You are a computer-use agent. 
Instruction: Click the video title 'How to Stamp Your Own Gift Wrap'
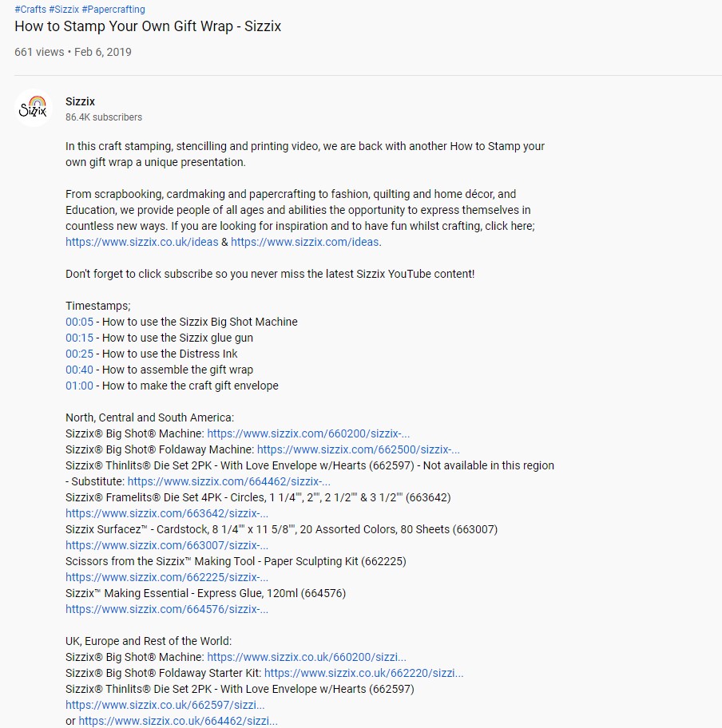click(x=148, y=26)
